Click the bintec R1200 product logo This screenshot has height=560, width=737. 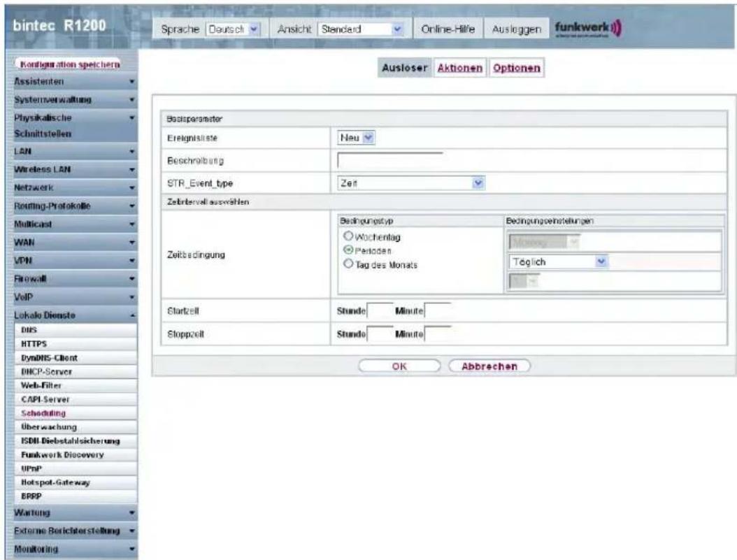[x=59, y=26]
